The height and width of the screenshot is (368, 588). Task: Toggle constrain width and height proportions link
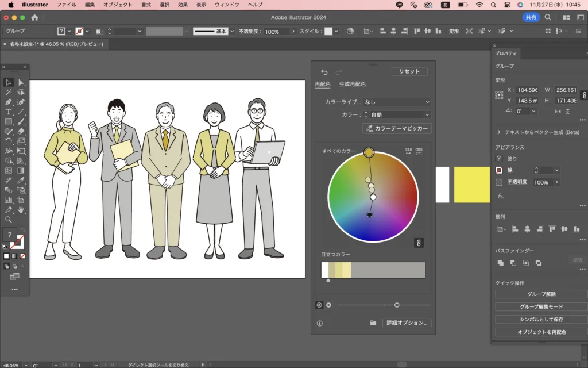[x=584, y=95]
